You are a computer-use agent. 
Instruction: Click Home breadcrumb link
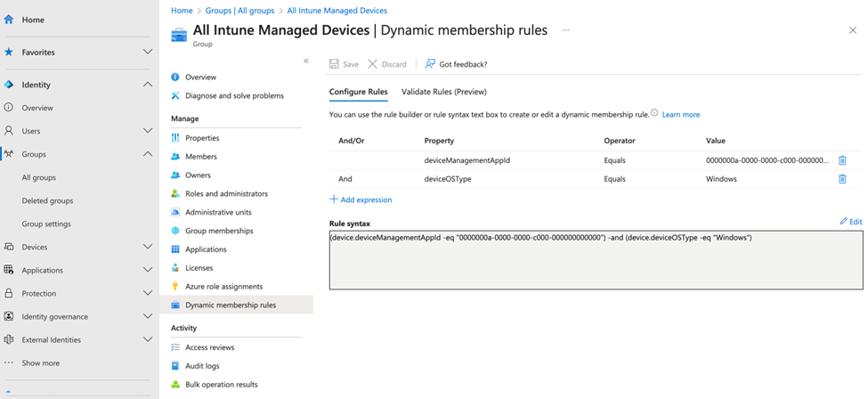[182, 11]
